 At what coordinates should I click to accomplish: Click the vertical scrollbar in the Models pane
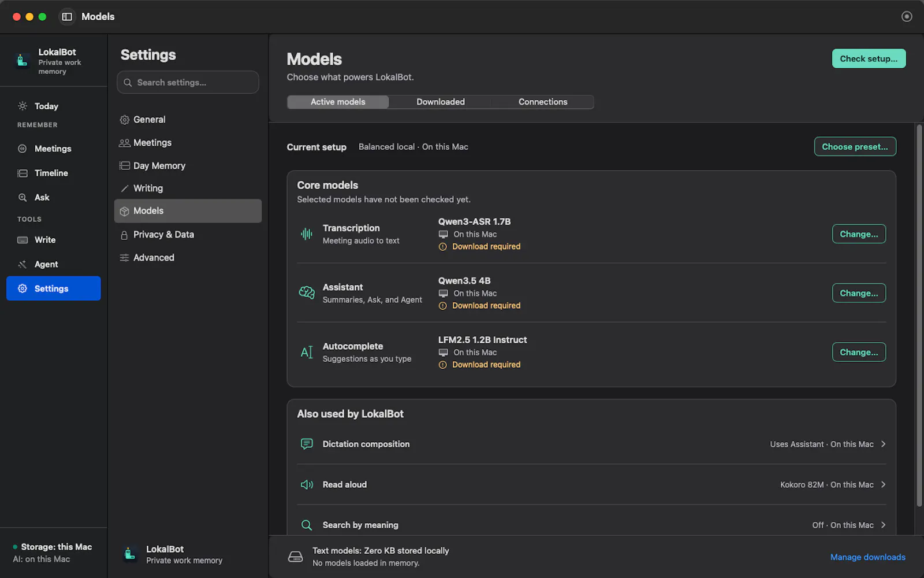(919, 315)
